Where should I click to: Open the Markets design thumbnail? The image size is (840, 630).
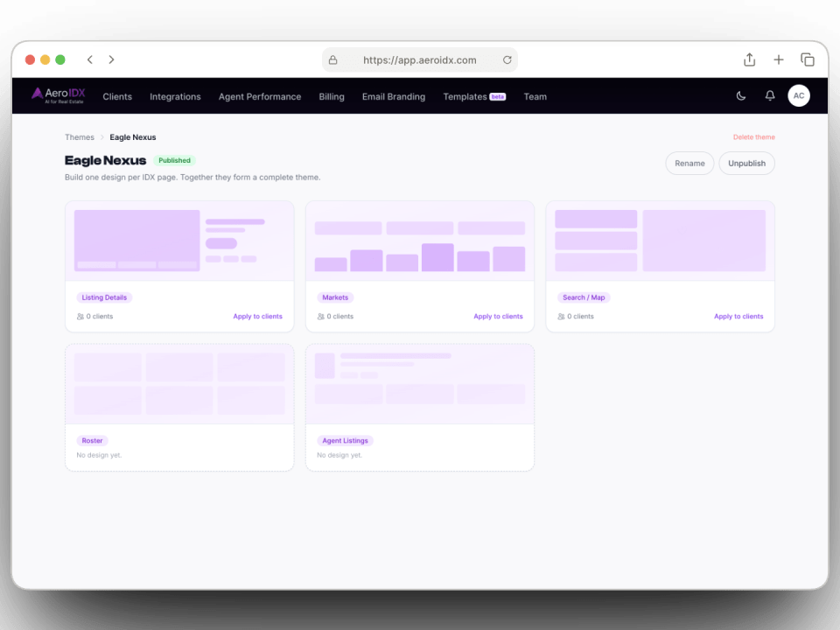420,241
